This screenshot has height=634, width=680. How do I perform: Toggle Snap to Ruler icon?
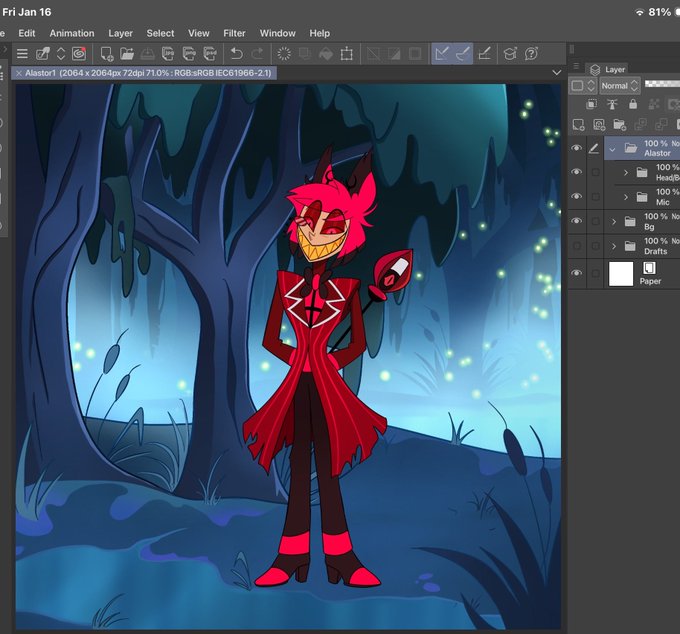(442, 54)
